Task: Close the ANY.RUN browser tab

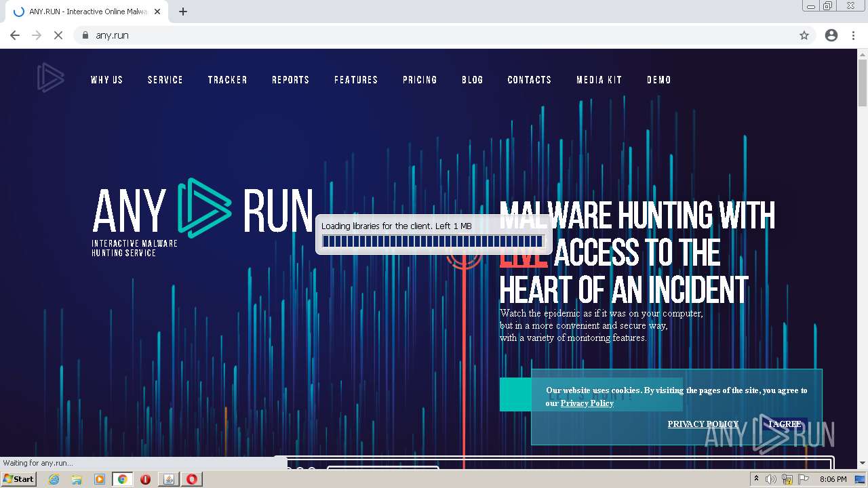Action: click(x=157, y=12)
